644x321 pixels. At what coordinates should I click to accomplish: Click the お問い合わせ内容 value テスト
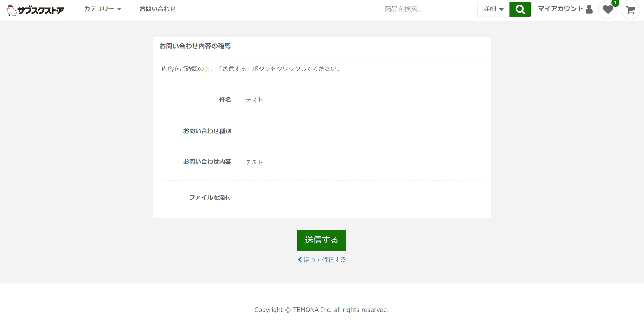(254, 162)
